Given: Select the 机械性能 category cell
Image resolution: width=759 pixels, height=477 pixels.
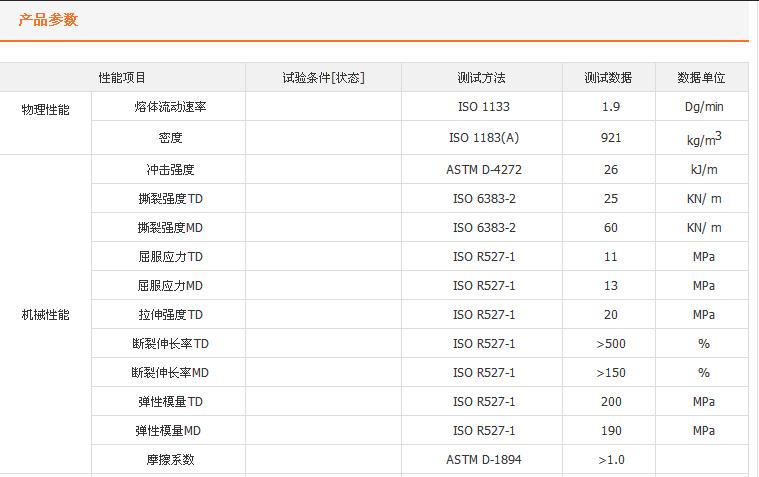Looking at the screenshot, I should (46, 315).
